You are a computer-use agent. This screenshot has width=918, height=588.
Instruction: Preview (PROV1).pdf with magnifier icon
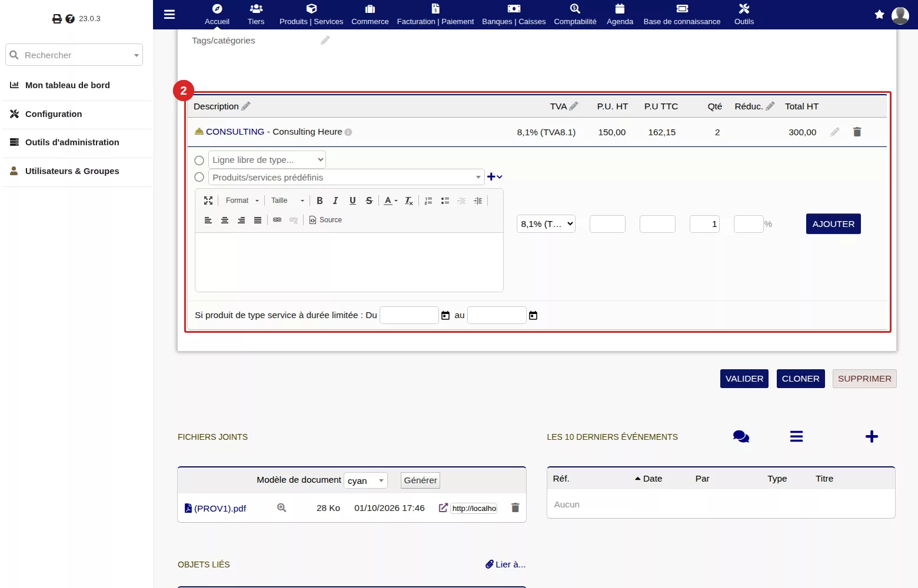pos(282,508)
